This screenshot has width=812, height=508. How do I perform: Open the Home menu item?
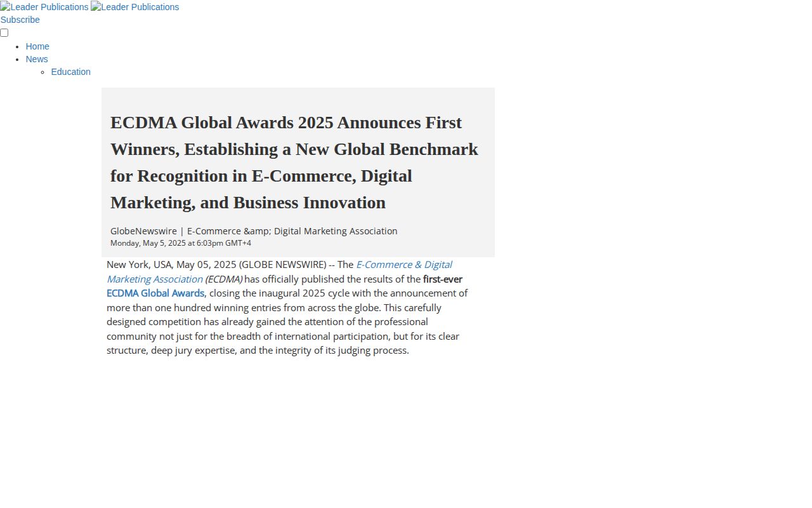tap(37, 46)
